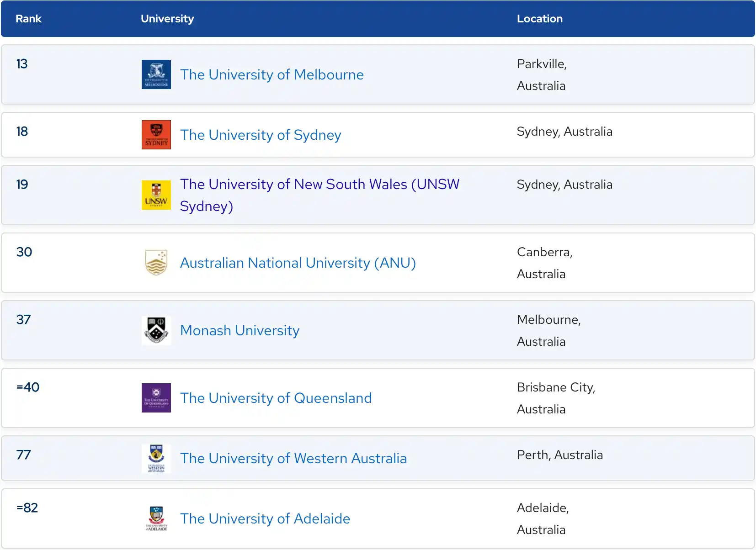Click the University of Melbourne logo
Viewport: 756px width, 550px height.
156,74
